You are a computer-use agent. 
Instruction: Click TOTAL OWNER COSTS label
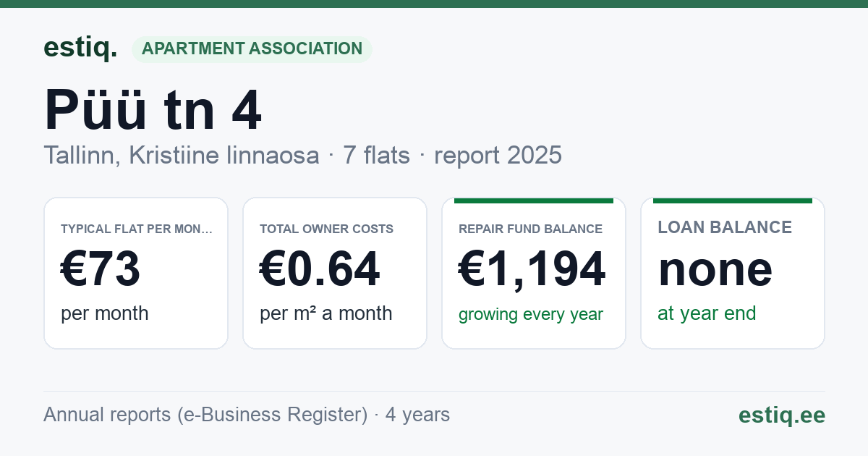pos(327,229)
